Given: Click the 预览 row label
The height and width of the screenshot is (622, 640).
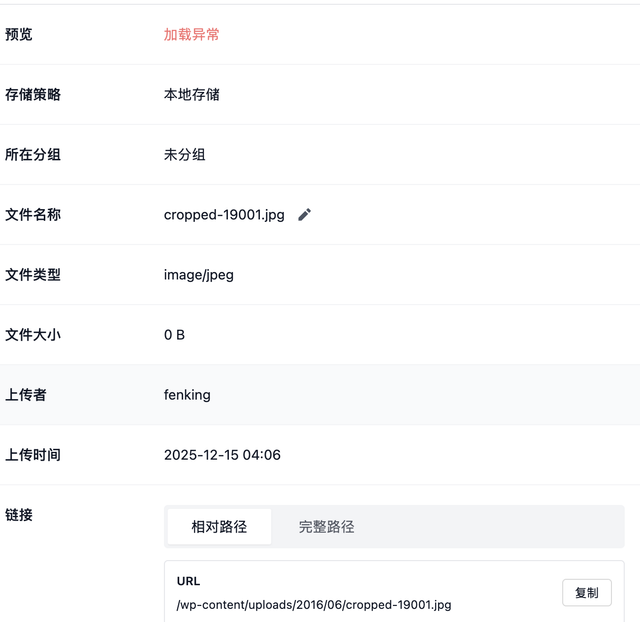Looking at the screenshot, I should tap(19, 34).
